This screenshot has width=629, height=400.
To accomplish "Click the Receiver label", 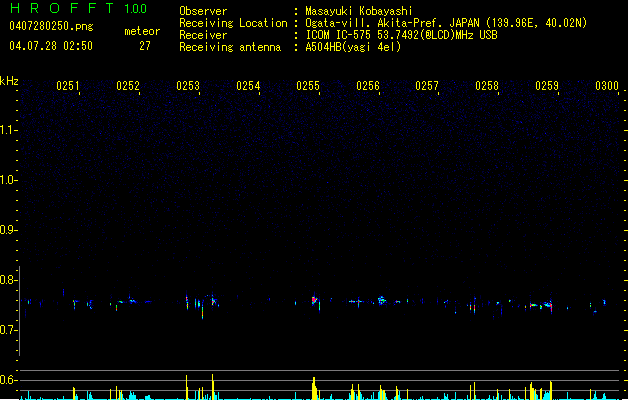I will (x=203, y=35).
